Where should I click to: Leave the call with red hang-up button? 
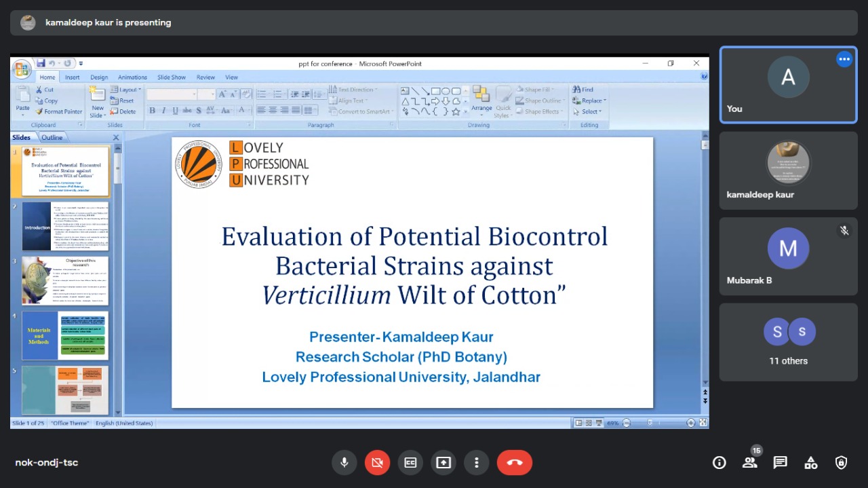click(x=515, y=462)
